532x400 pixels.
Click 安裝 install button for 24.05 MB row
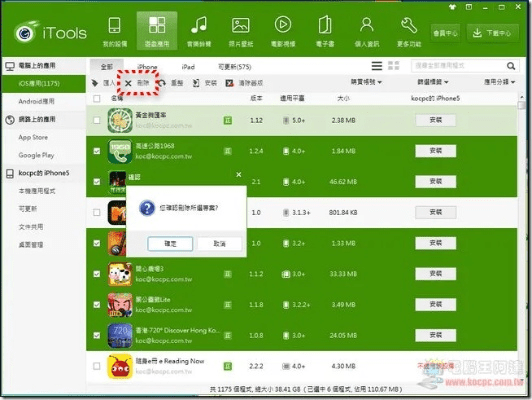[x=436, y=335]
